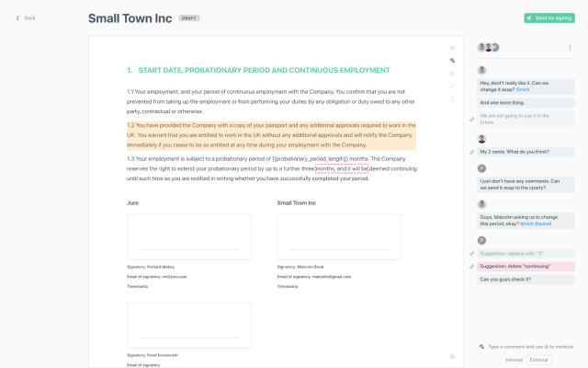This screenshot has height=368, width=588.
Task: Click the P avatar above the suggestions
Action: click(x=481, y=240)
